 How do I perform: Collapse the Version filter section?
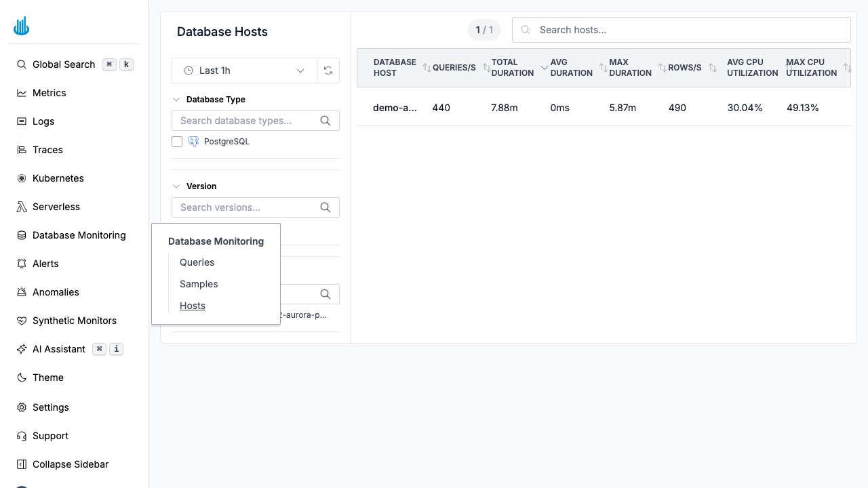click(x=176, y=186)
